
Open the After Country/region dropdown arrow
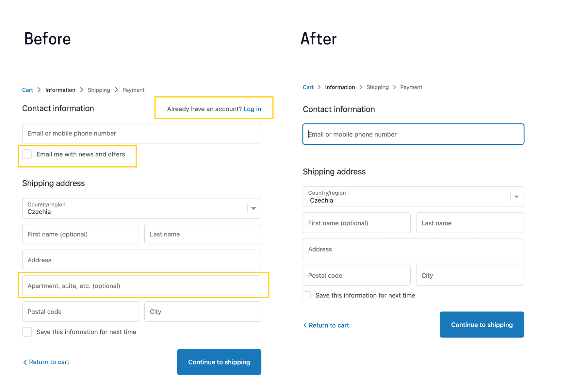pyautogui.click(x=516, y=197)
